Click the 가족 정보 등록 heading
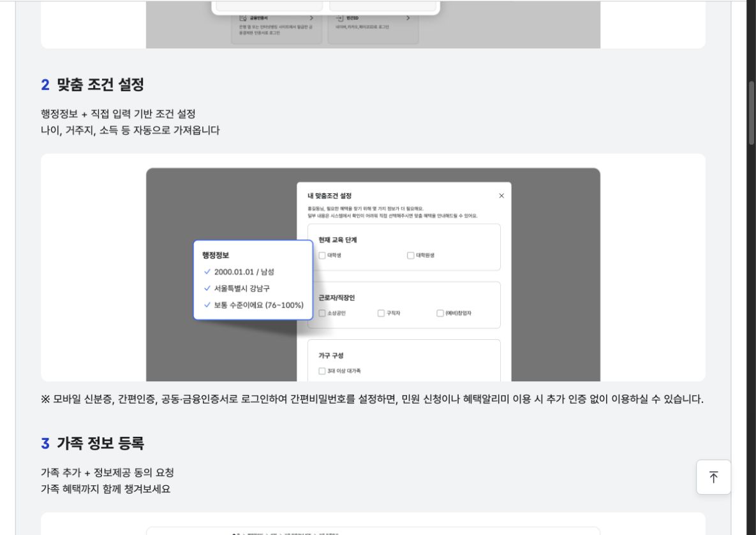The height and width of the screenshot is (535, 756). [100, 443]
